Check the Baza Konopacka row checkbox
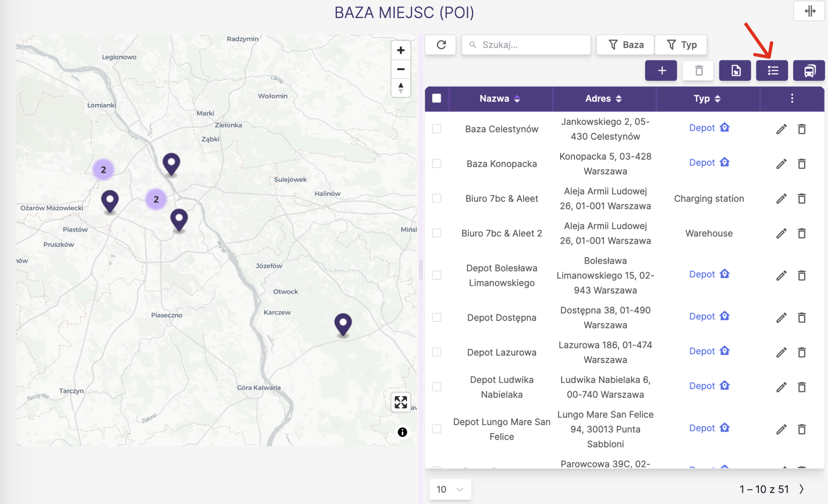Screen dimensions: 828x504 pos(437,163)
